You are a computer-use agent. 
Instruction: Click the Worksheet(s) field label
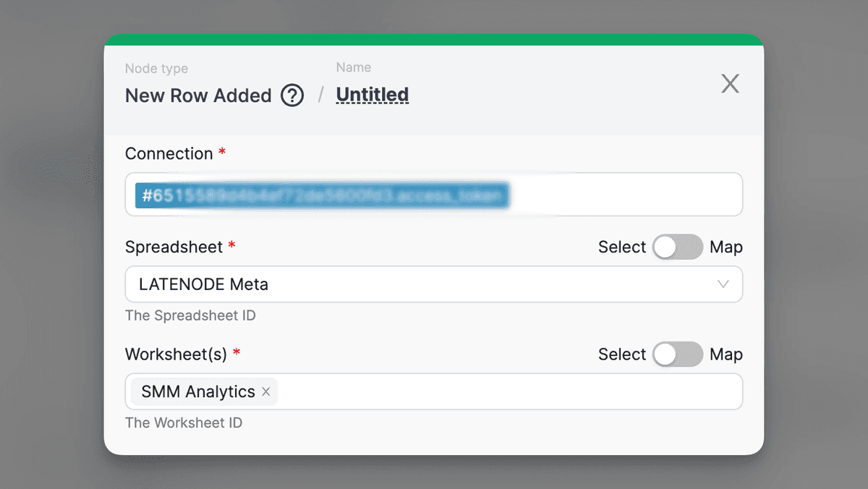click(x=176, y=354)
